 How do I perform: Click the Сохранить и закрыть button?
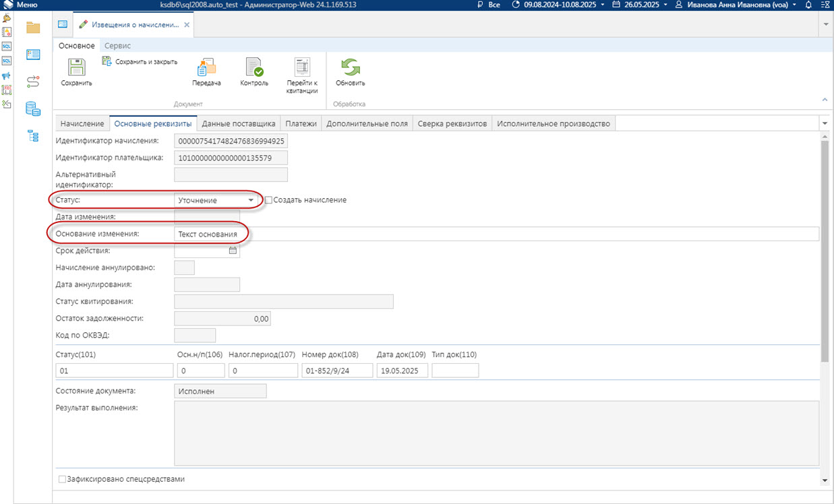point(140,61)
